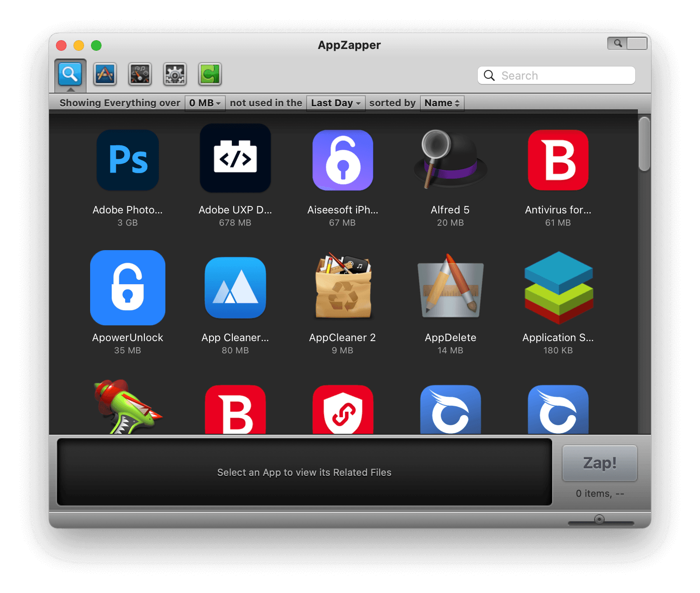Image resolution: width=700 pixels, height=593 pixels.
Task: Click the vertical scrollbar thumb
Action: click(x=644, y=144)
